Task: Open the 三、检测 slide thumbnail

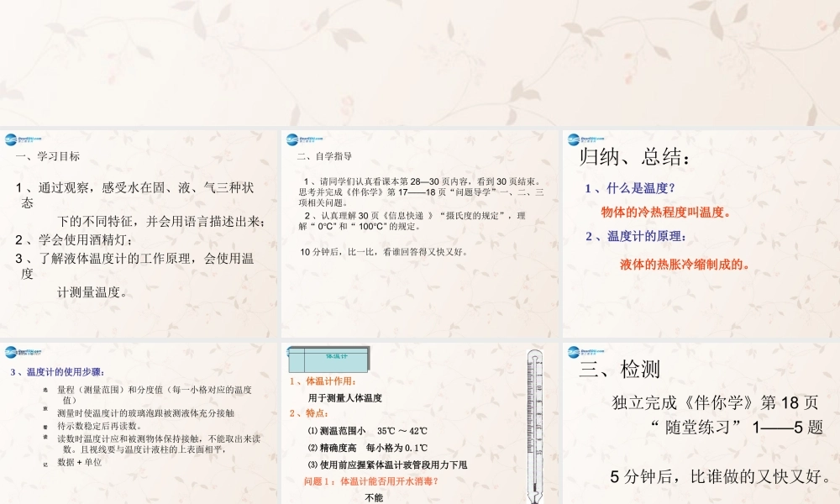Action: pos(701,423)
